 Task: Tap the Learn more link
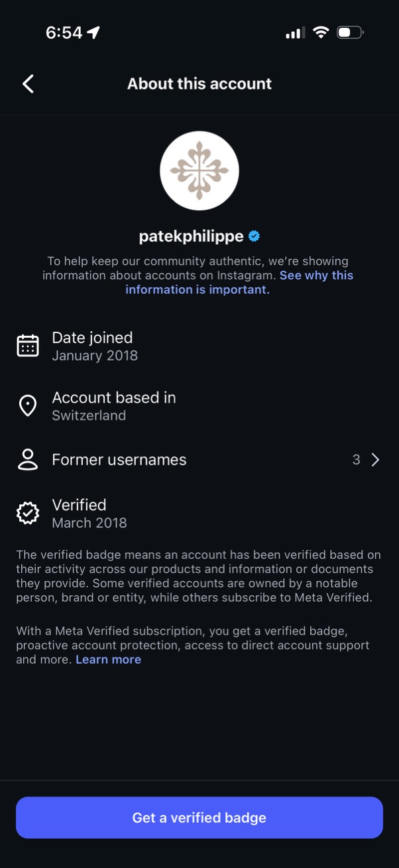point(108,660)
